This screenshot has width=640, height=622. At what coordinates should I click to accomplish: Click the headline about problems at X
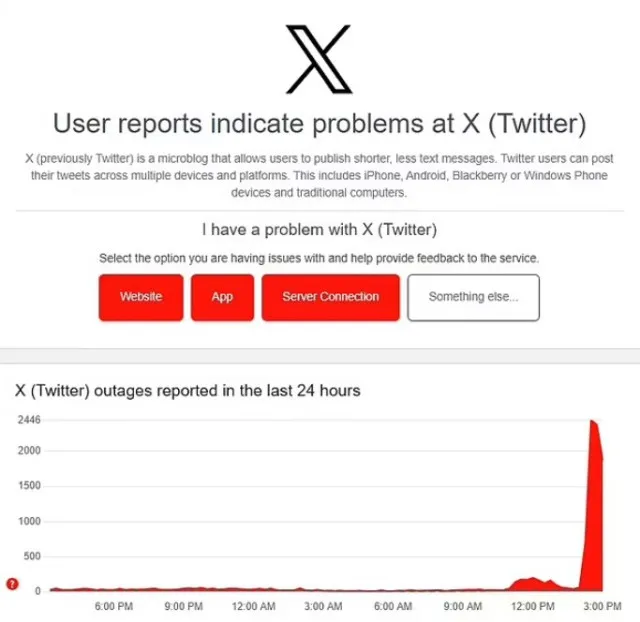320,123
